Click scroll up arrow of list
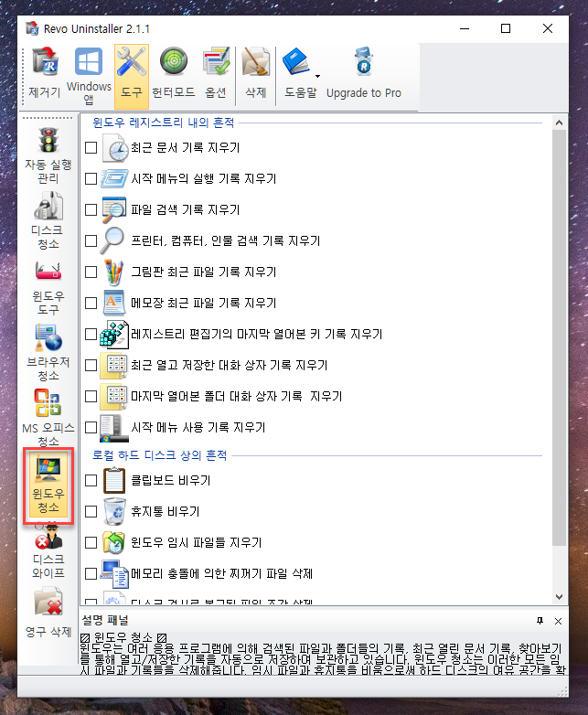 (x=560, y=123)
